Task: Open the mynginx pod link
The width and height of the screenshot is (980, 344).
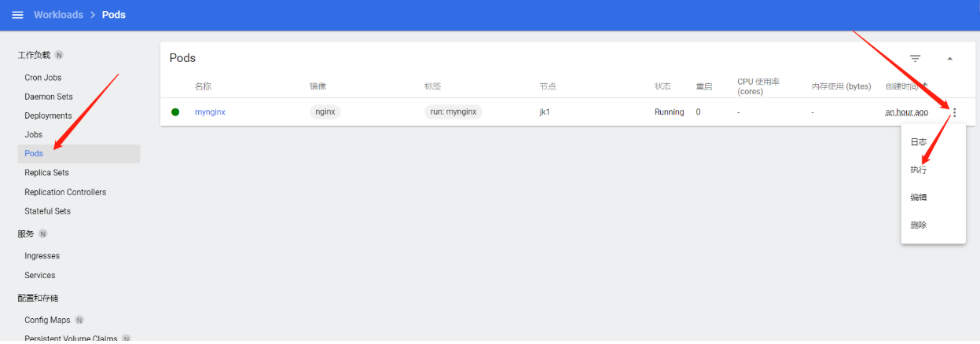Action: pos(210,112)
